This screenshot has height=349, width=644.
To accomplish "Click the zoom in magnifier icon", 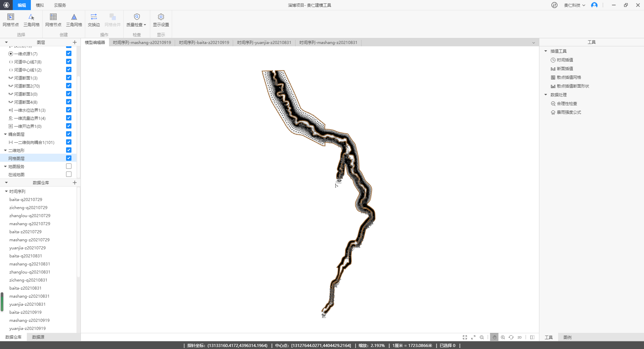I will click(503, 337).
